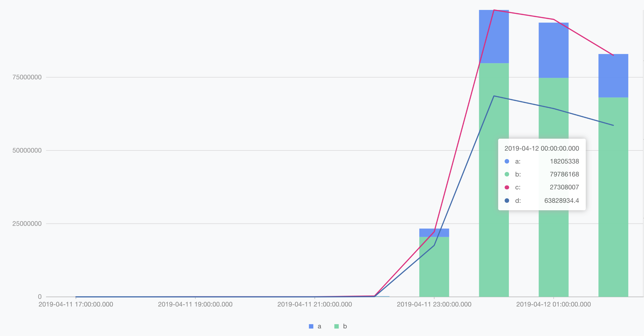Image resolution: width=644 pixels, height=336 pixels.
Task: Click the blue segment of the tallest bar
Action: (x=501, y=38)
